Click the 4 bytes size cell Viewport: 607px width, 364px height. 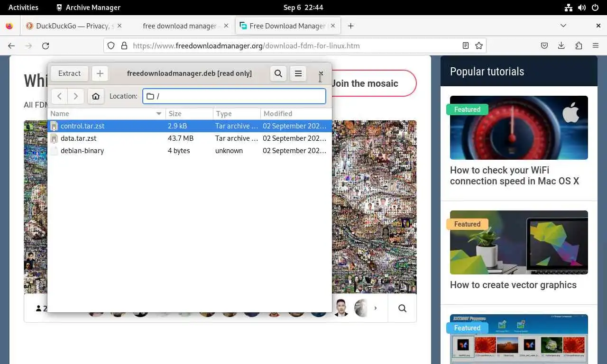pos(179,151)
